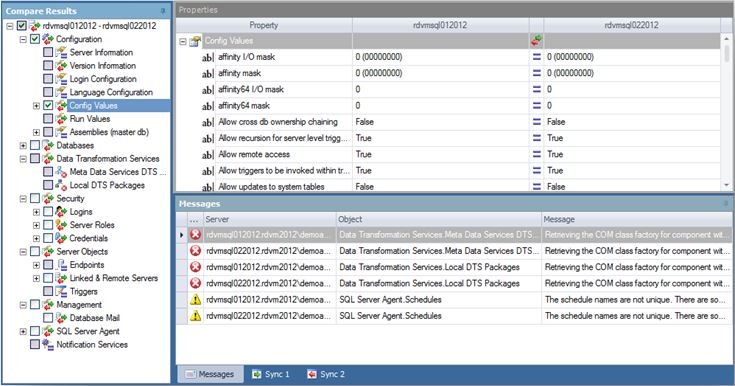Click the Server Information tree icon
This screenshot has width=735, height=386.
click(61, 53)
